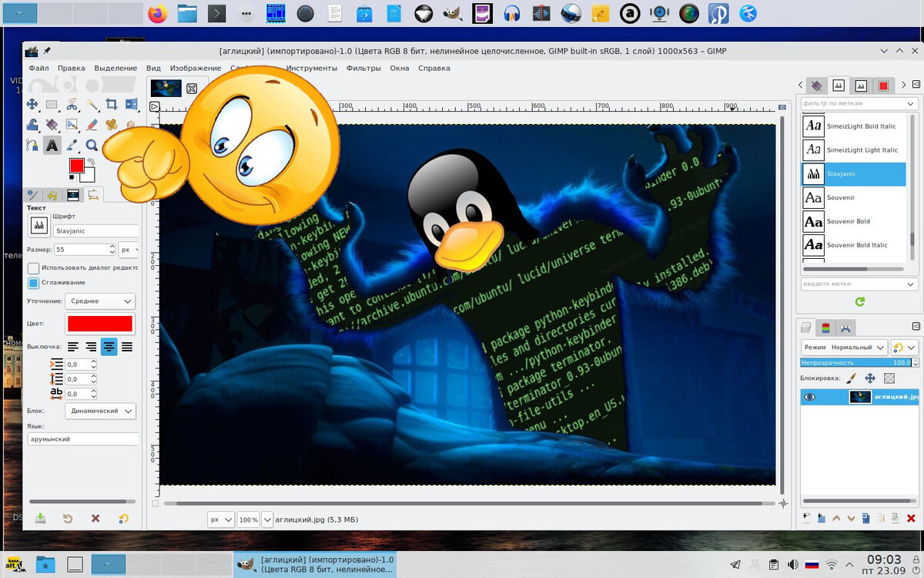The height and width of the screenshot is (578, 924).
Task: Click the text color red swatch
Action: pos(100,324)
